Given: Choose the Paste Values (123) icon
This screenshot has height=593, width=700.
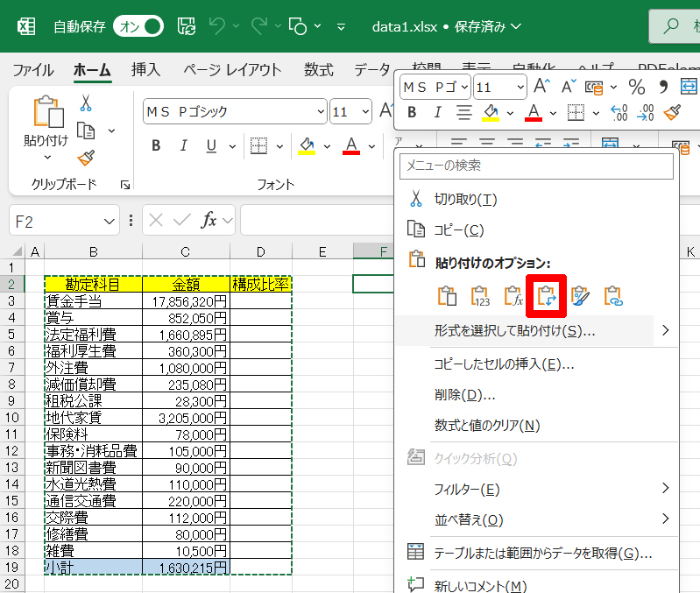Looking at the screenshot, I should [x=480, y=296].
